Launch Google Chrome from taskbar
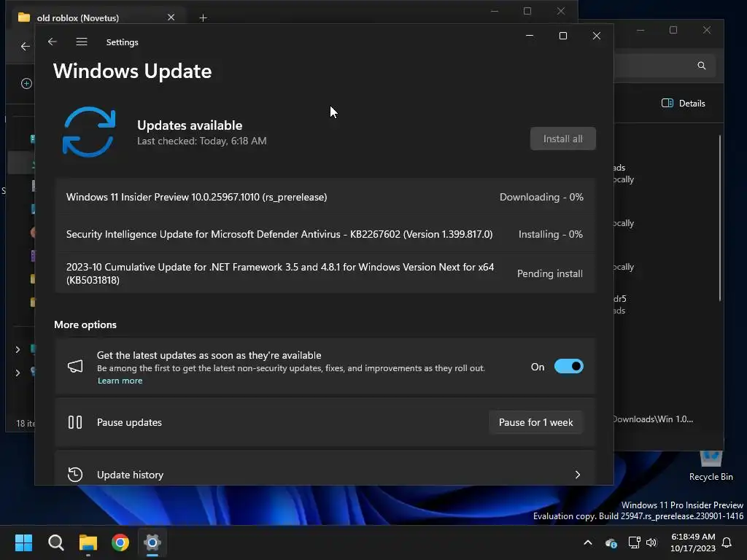Image resolution: width=747 pixels, height=560 pixels. [x=120, y=542]
